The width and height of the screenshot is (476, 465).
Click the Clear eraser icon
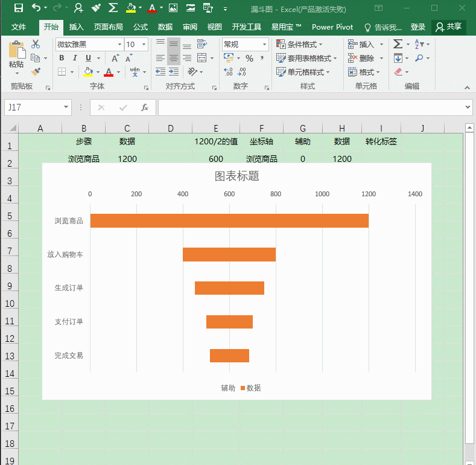click(398, 72)
